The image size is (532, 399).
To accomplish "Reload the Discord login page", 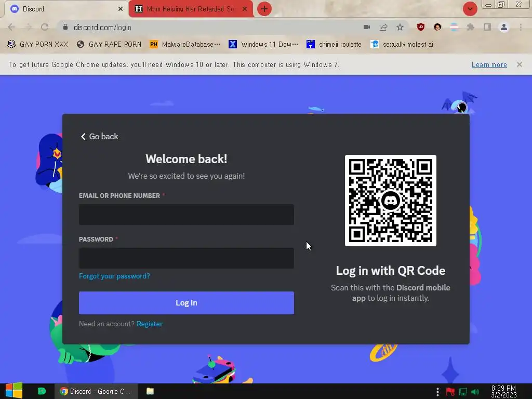I will click(45, 27).
